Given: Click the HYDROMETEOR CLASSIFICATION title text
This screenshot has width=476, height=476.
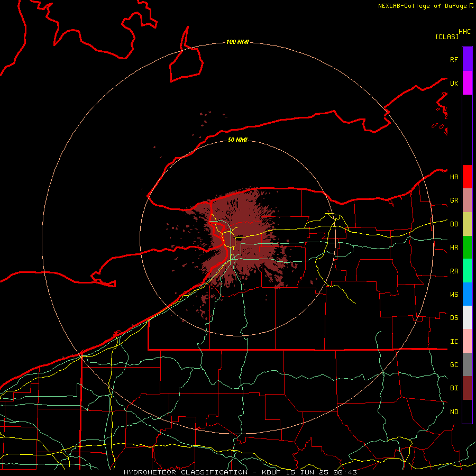Looking at the screenshot, I should click(186, 472).
